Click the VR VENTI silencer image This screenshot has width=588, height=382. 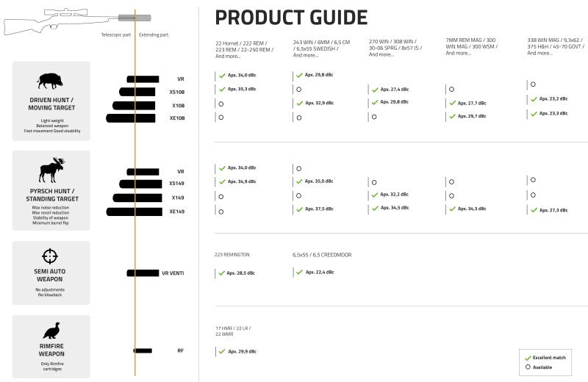(x=143, y=273)
